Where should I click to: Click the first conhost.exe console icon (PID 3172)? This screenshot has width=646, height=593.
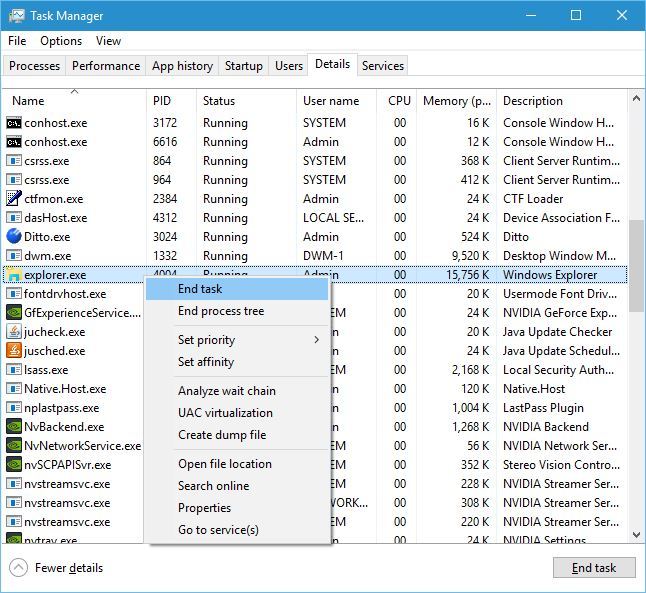pyautogui.click(x=14, y=123)
